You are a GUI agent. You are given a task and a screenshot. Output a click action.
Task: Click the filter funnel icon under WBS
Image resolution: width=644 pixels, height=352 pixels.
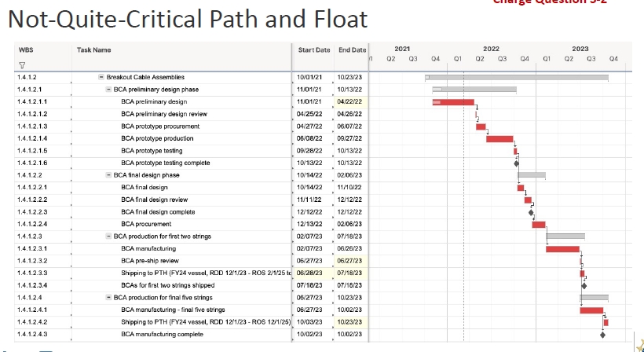pos(22,65)
